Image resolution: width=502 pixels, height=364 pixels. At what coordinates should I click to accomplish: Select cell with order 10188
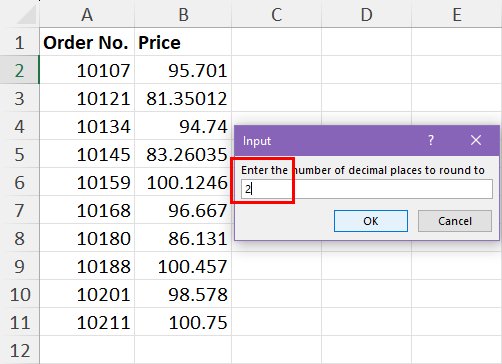[x=87, y=266]
